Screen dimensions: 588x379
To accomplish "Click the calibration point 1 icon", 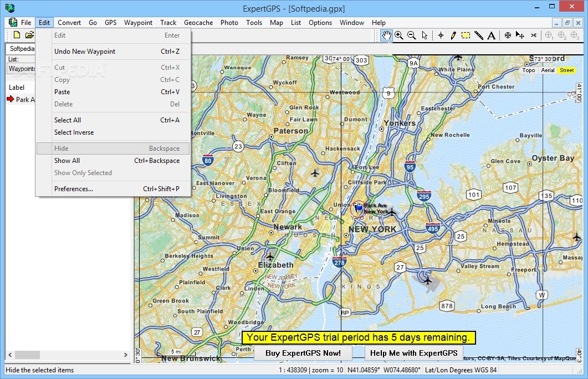I will tap(549, 35).
